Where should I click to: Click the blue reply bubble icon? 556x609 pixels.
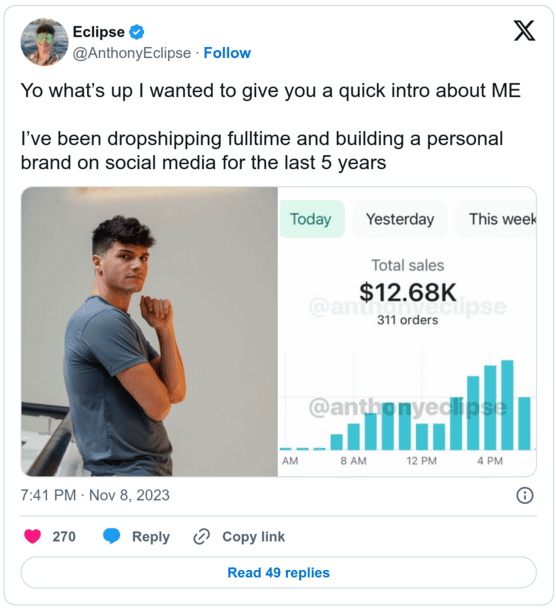[111, 536]
